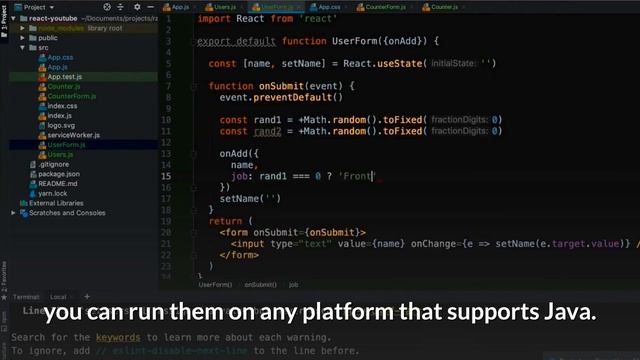
Task: Hide the Project panel with minus icon
Action: (x=151, y=7)
